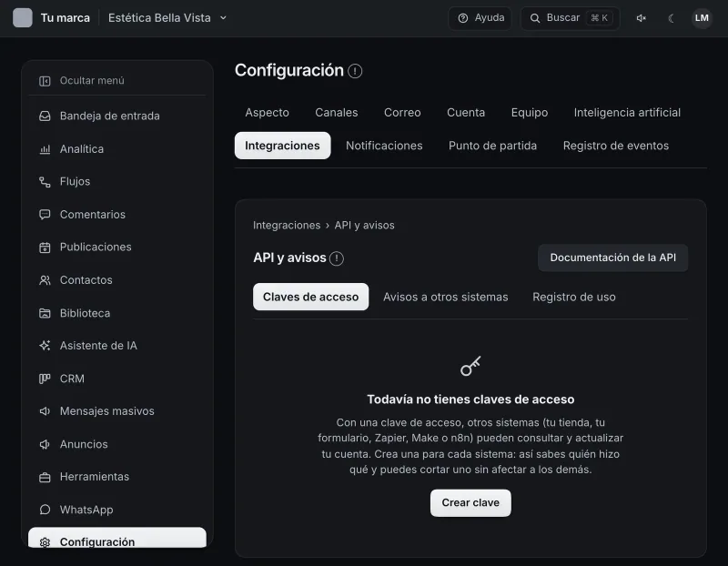Open the Registro de uso sub-tab
This screenshot has width=728, height=566.
click(574, 297)
